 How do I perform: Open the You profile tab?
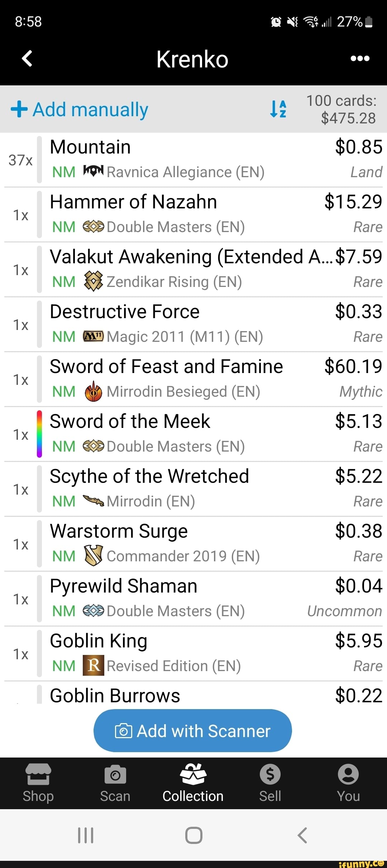click(x=348, y=783)
